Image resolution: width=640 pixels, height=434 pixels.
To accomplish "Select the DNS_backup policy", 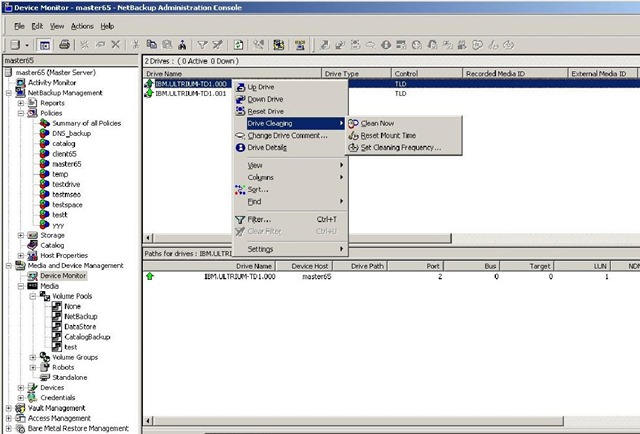I will [71, 134].
